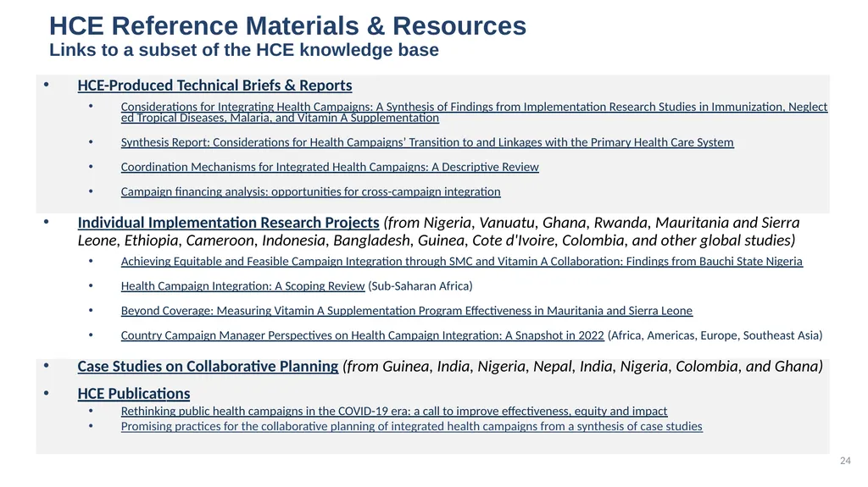Open Case Studies on Collaborative Planning link
Viewport: 868px width, 487px height.
(208, 367)
